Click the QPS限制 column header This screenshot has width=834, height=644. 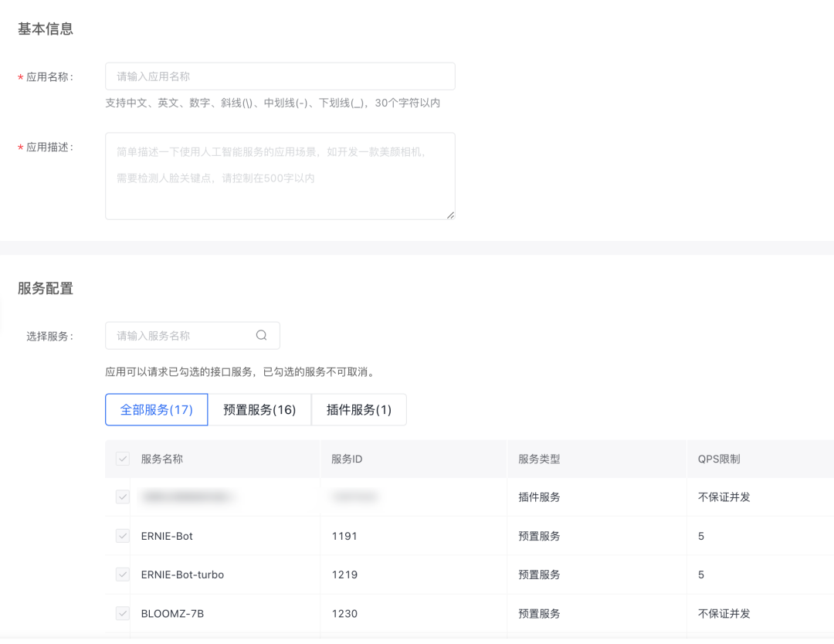721,458
